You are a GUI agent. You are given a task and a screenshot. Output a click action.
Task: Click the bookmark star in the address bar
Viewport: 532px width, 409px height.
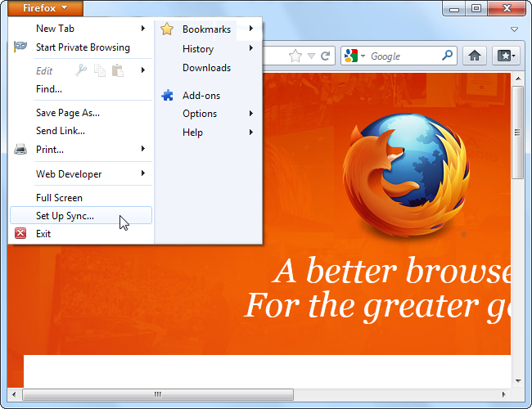click(295, 56)
